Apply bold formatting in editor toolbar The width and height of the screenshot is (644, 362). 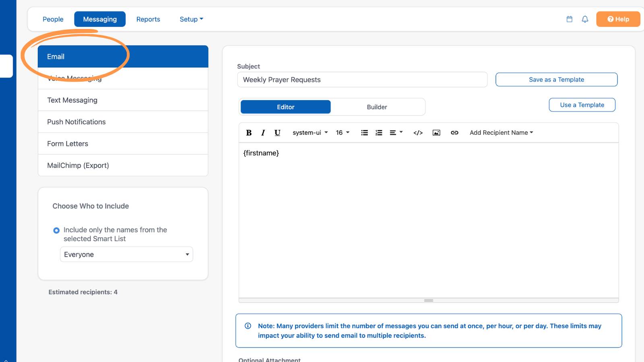pyautogui.click(x=249, y=133)
